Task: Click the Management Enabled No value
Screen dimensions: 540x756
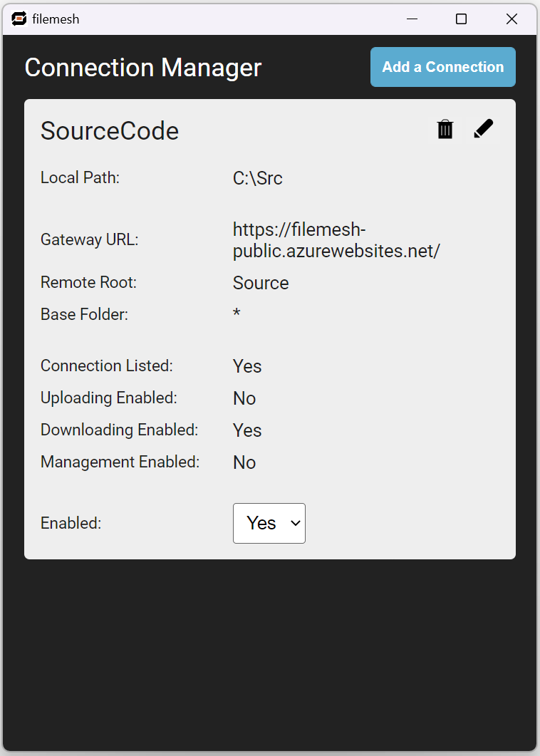Action: (x=244, y=462)
